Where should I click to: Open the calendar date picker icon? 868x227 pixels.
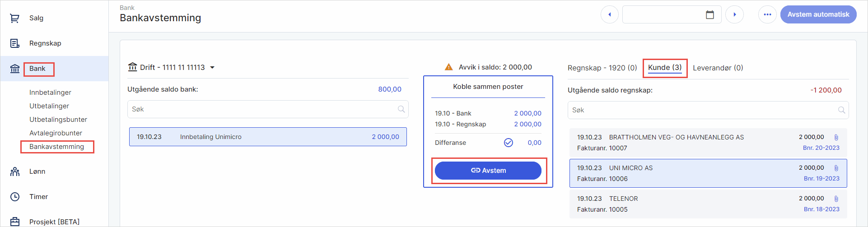[x=709, y=15]
